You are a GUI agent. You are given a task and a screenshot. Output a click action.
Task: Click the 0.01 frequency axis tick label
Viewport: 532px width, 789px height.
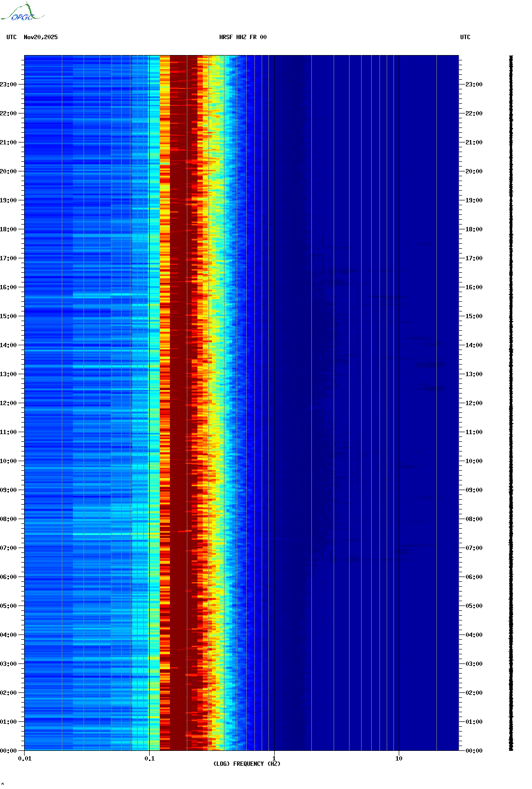click(x=25, y=759)
